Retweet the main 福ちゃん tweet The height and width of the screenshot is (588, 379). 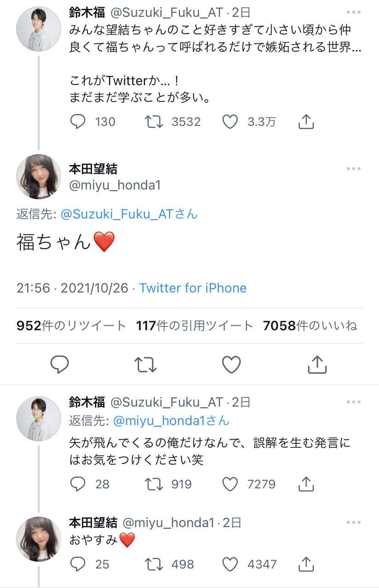[x=145, y=365]
